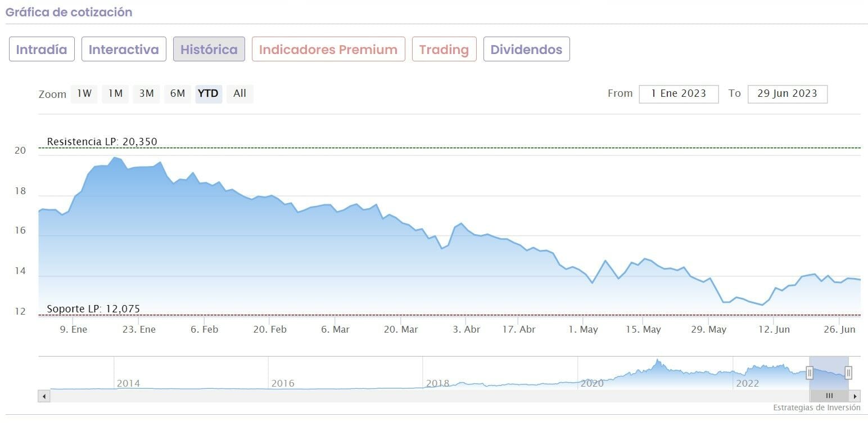Follow the Estrategias de Inversión credit link

(x=816, y=407)
